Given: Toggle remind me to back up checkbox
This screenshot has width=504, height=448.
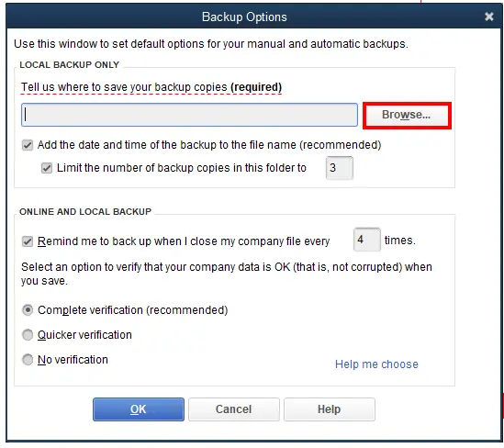Looking at the screenshot, I should [x=28, y=241].
